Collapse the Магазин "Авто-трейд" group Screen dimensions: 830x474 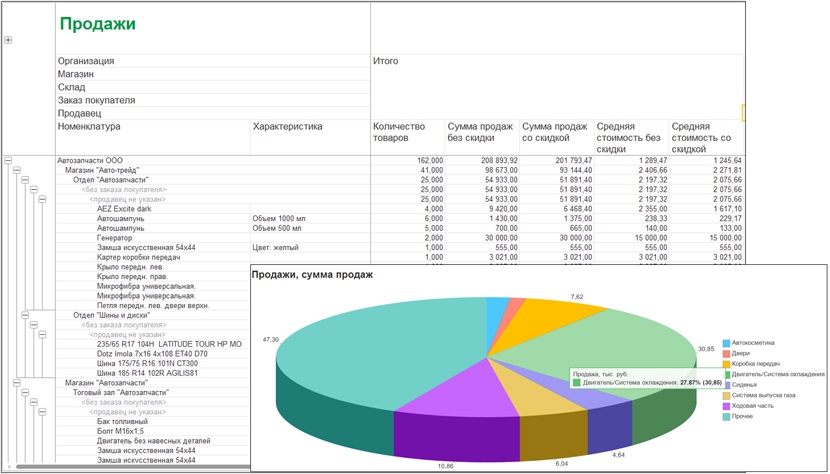[17, 170]
